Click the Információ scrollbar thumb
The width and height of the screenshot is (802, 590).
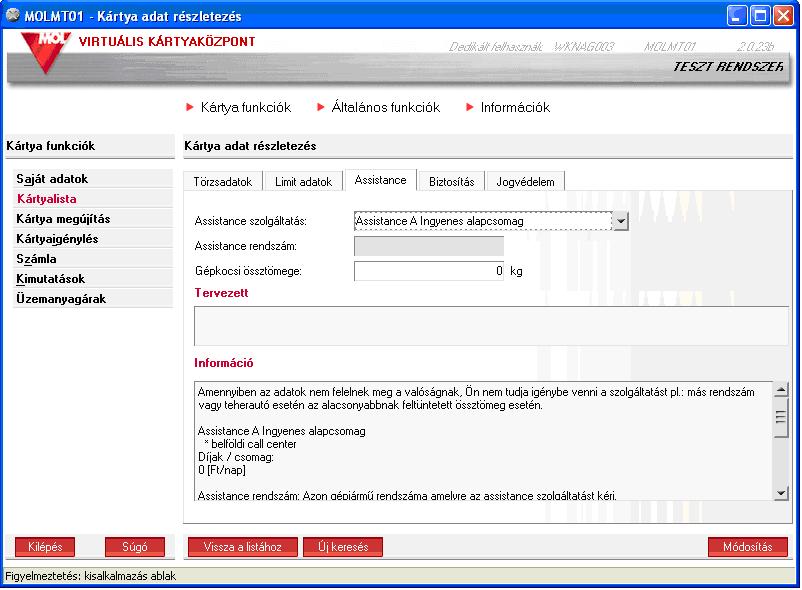pos(781,418)
